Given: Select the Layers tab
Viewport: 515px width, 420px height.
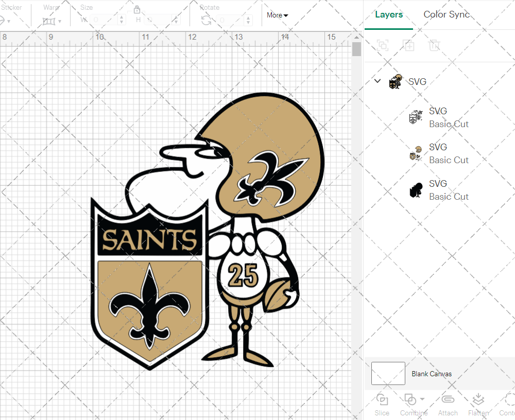Looking at the screenshot, I should (x=389, y=14).
